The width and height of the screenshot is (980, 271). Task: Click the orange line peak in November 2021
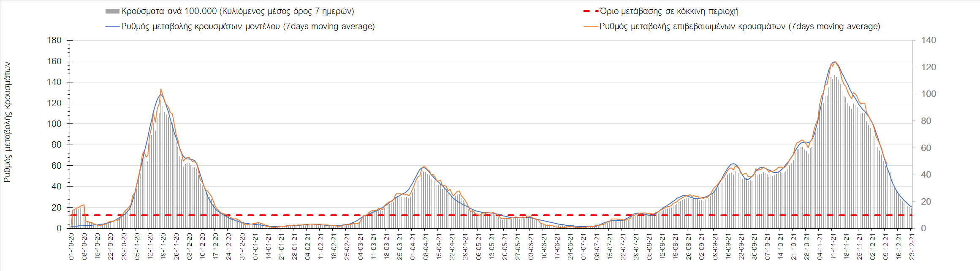[835, 62]
